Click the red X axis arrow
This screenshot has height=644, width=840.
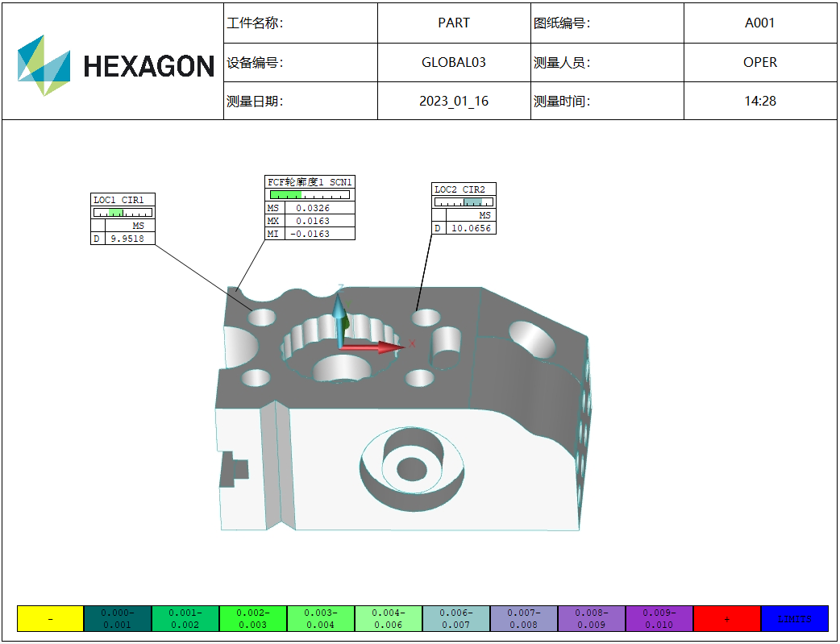[x=379, y=347]
